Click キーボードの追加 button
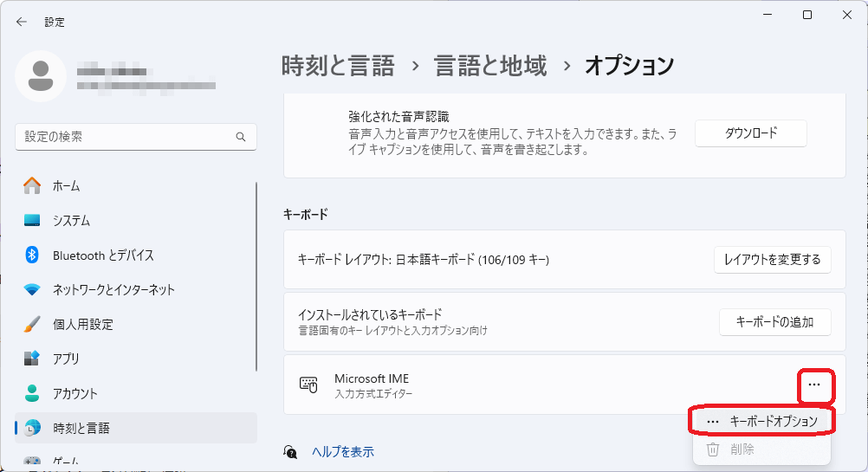The height and width of the screenshot is (472, 868). click(x=774, y=321)
